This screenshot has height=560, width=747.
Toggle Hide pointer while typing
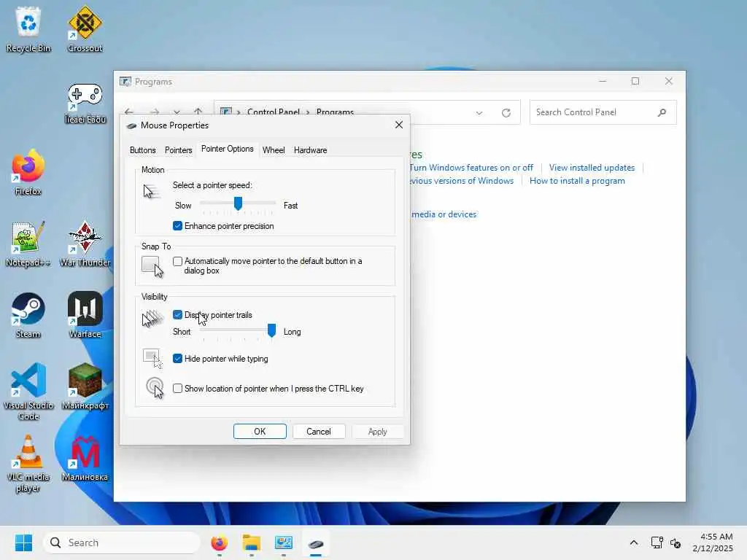177,359
